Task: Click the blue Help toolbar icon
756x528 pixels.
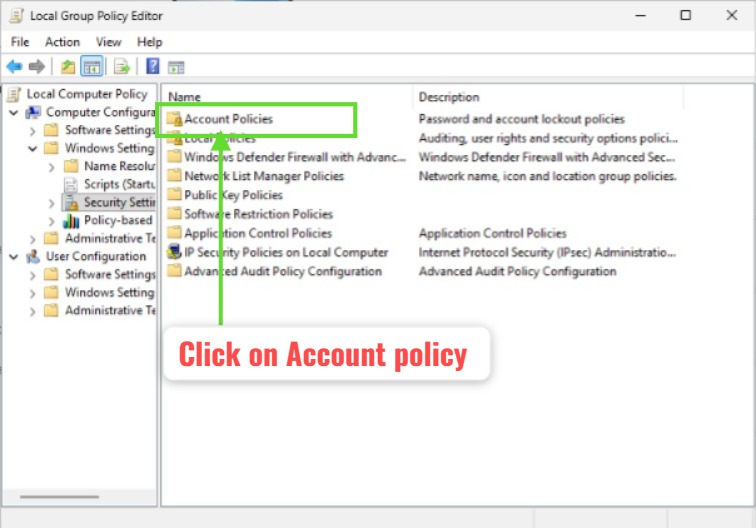Action: [153, 67]
